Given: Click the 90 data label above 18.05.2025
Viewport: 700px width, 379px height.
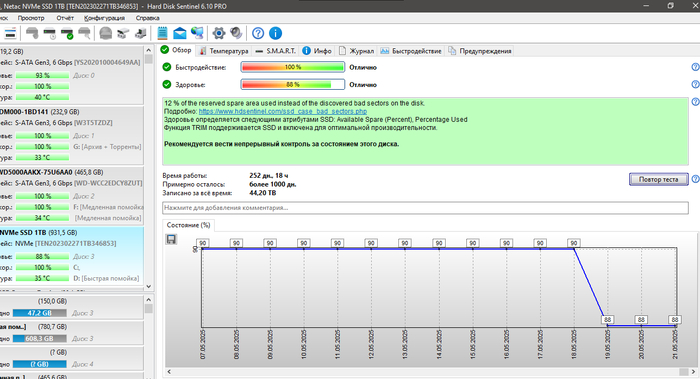Looking at the screenshot, I should pos(574,243).
